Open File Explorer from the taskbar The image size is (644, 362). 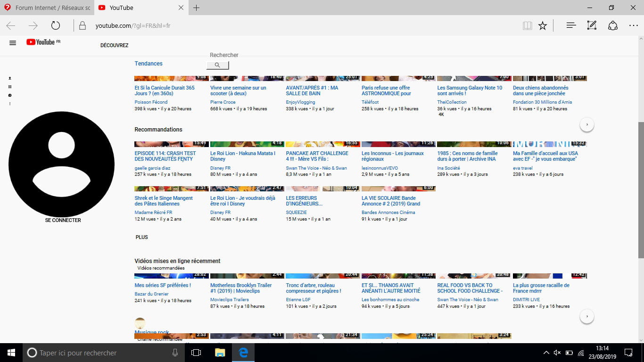pos(220,353)
